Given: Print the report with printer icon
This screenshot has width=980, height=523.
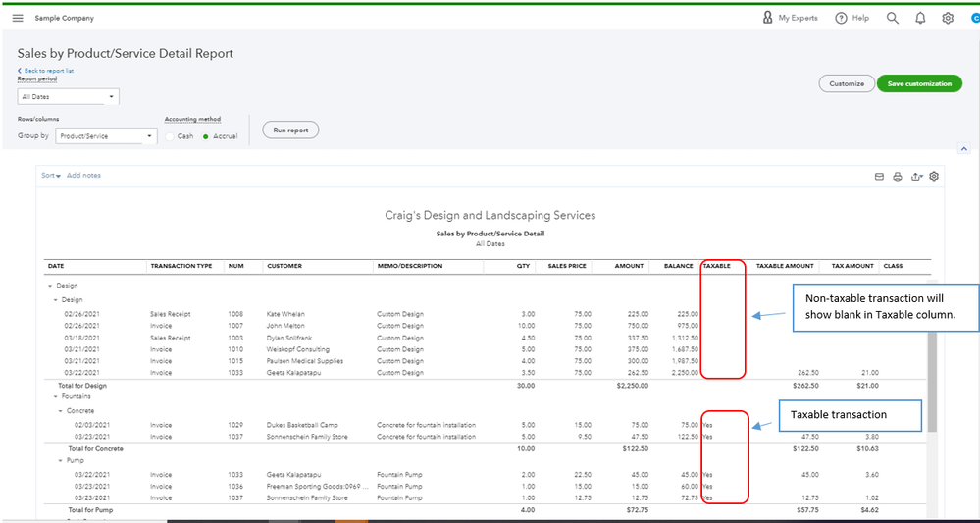Looking at the screenshot, I should click(898, 177).
